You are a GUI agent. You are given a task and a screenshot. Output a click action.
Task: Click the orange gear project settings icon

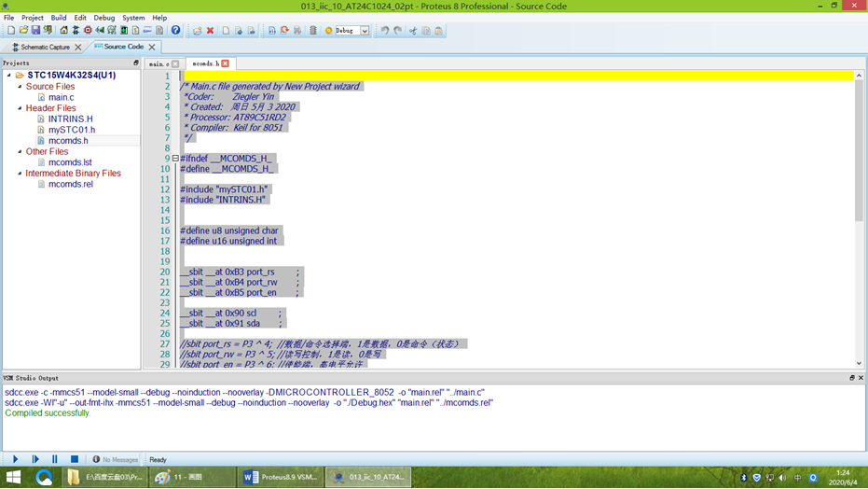tap(328, 31)
